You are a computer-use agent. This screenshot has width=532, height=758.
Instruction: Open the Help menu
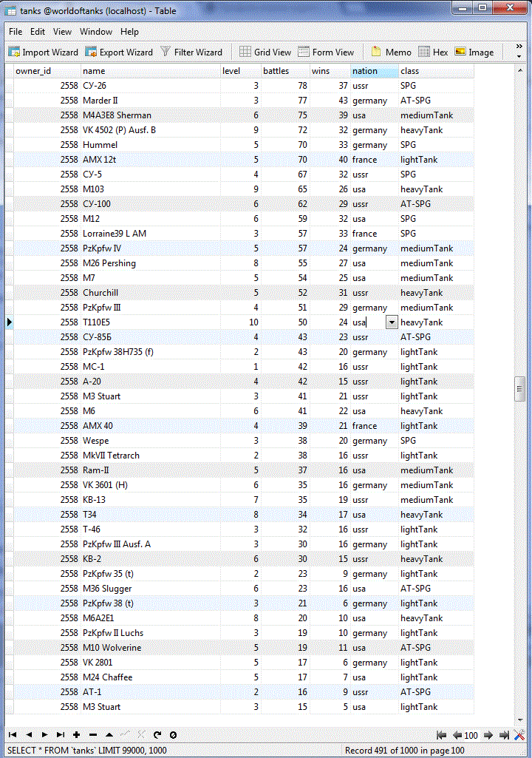(x=129, y=31)
